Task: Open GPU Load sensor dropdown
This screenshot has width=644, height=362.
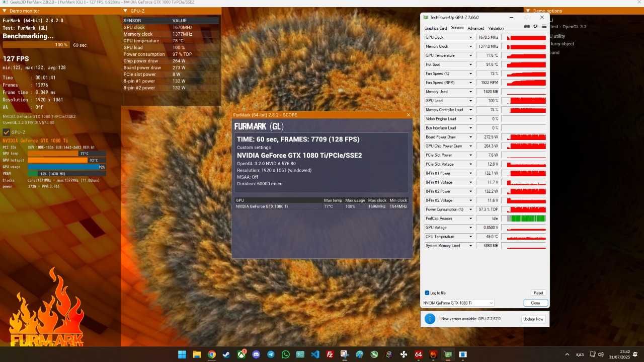Action: coord(471,101)
